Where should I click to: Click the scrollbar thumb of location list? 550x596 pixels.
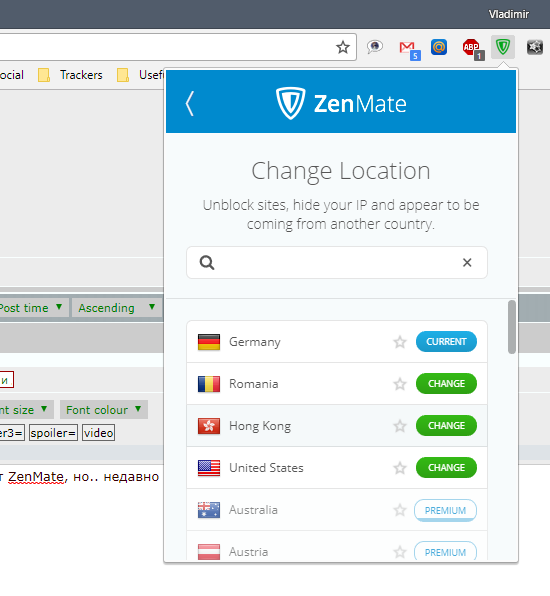point(512,327)
